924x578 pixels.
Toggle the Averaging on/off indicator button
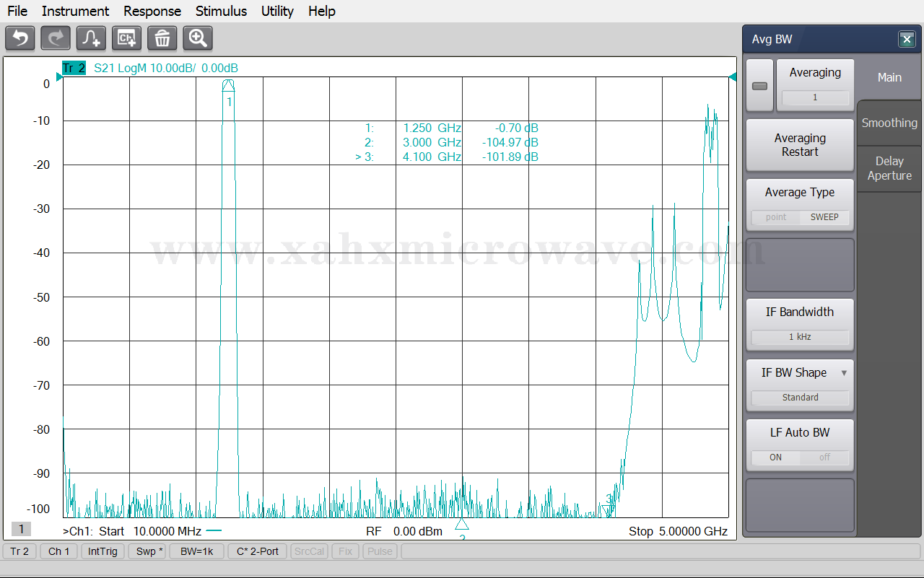[759, 86]
